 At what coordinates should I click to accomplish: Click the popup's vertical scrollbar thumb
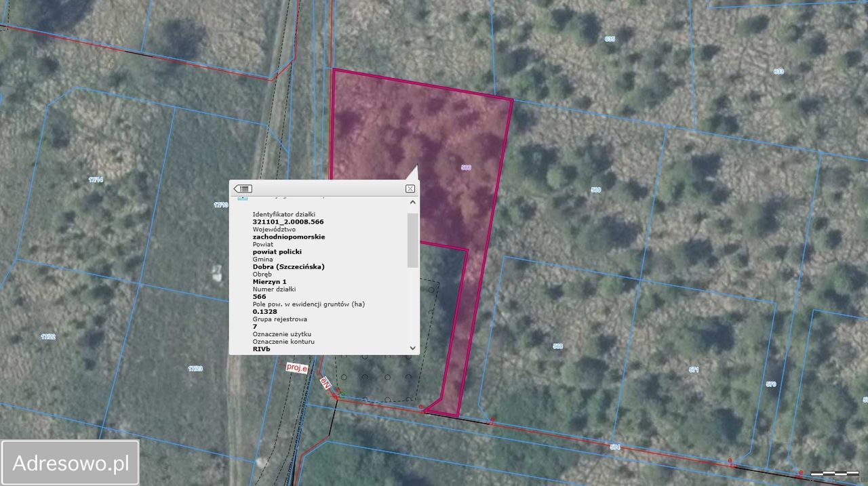(x=412, y=240)
